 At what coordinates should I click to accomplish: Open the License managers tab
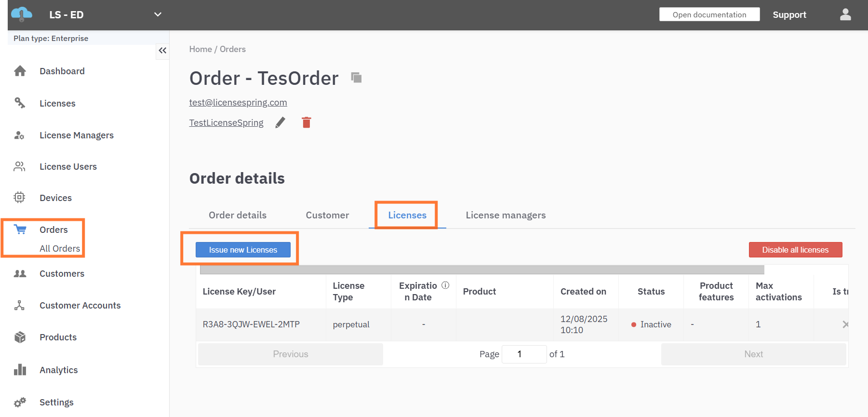pos(506,215)
